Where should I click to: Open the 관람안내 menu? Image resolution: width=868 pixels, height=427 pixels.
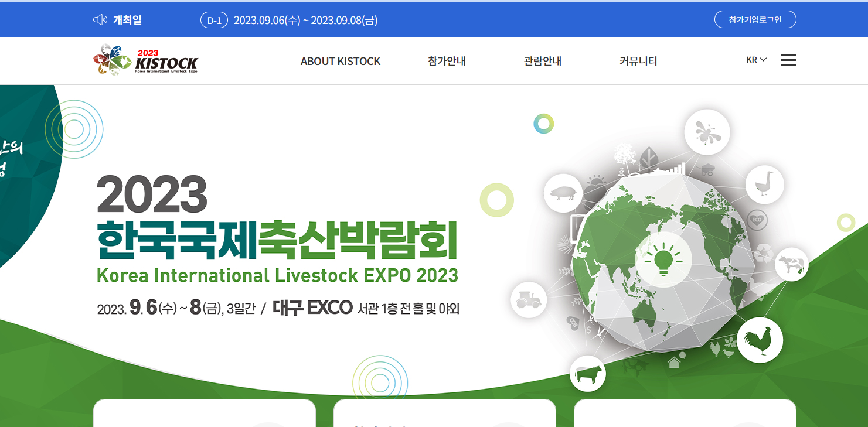pos(543,61)
